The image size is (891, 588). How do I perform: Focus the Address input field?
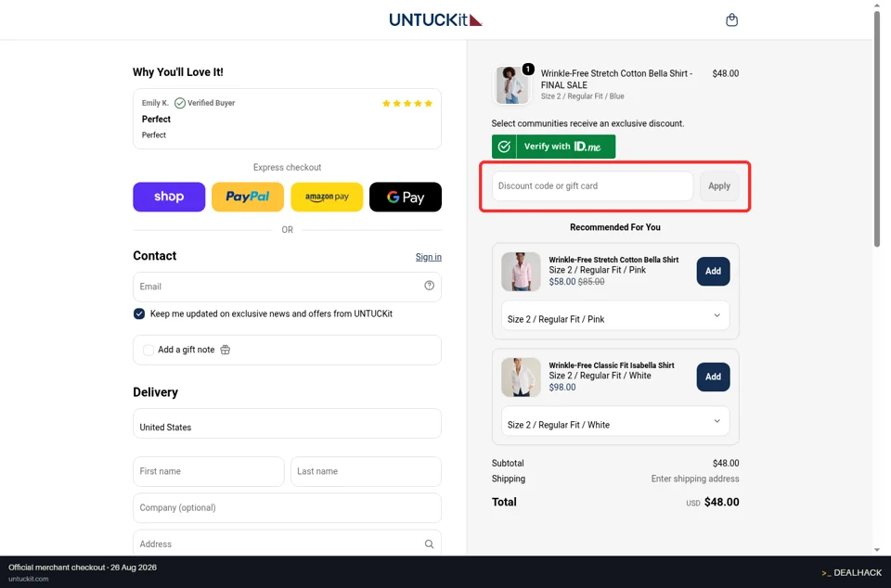[287, 543]
